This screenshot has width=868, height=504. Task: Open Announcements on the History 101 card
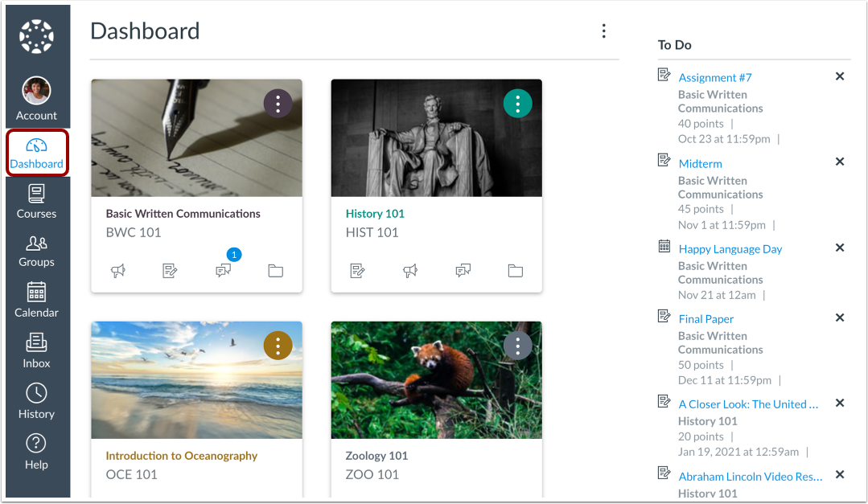click(410, 271)
